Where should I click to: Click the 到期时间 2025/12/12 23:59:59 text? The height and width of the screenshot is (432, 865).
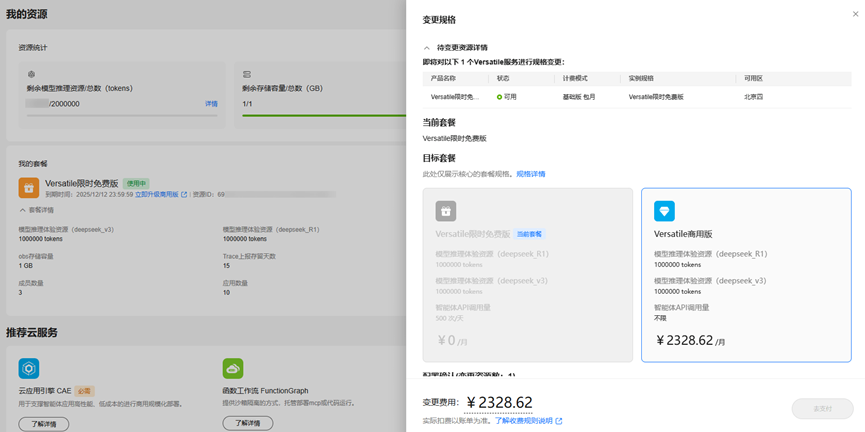[89, 194]
